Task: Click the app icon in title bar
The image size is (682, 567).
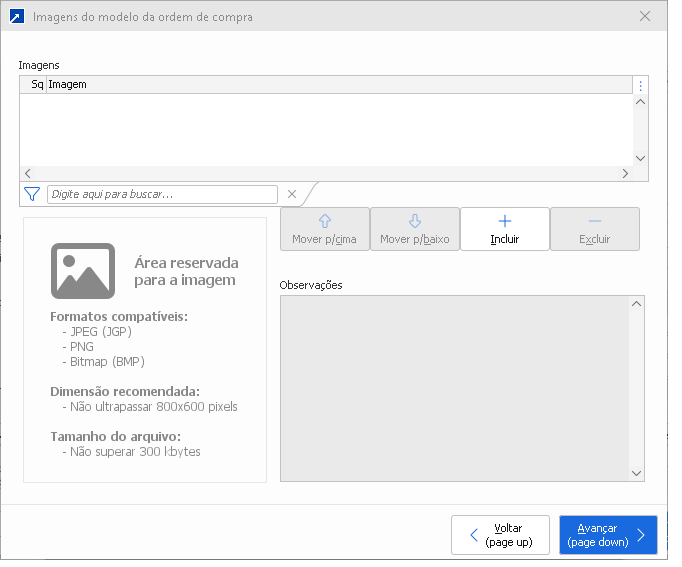Action: [16, 16]
